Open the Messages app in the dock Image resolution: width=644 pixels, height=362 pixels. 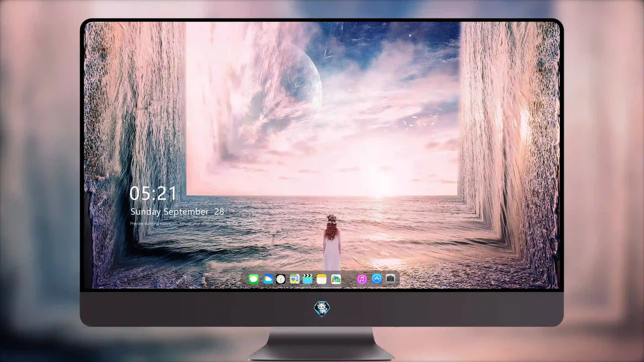pyautogui.click(x=254, y=279)
